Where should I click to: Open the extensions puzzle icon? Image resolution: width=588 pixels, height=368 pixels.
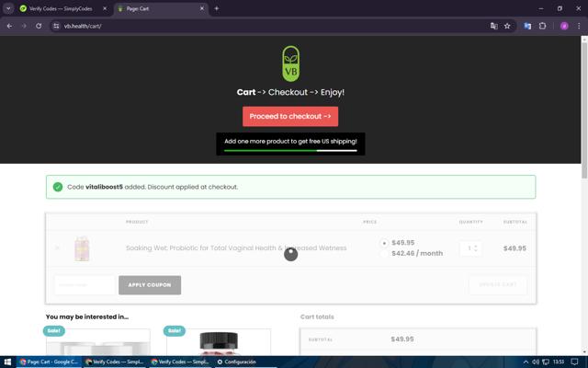click(542, 26)
